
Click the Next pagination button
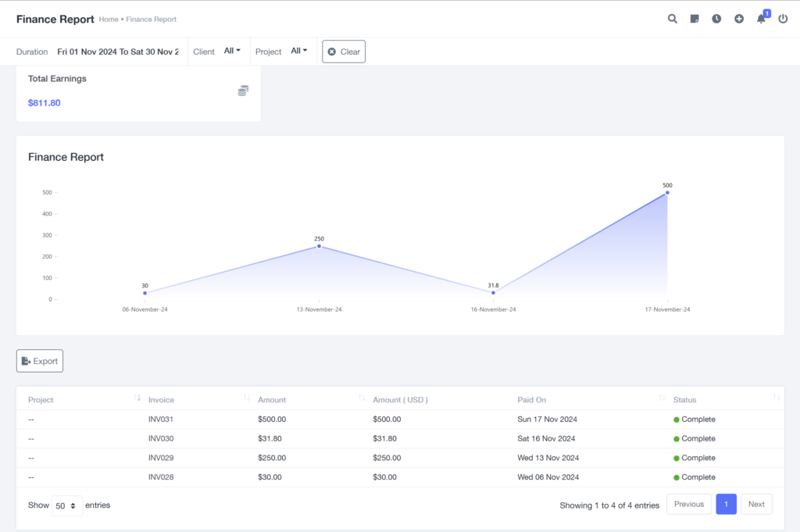click(x=756, y=505)
